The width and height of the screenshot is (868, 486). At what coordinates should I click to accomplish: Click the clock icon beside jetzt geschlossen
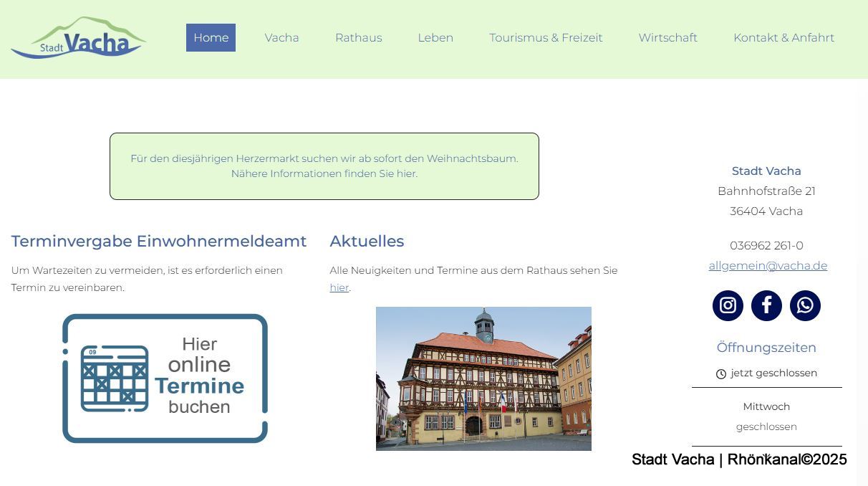[x=721, y=373]
